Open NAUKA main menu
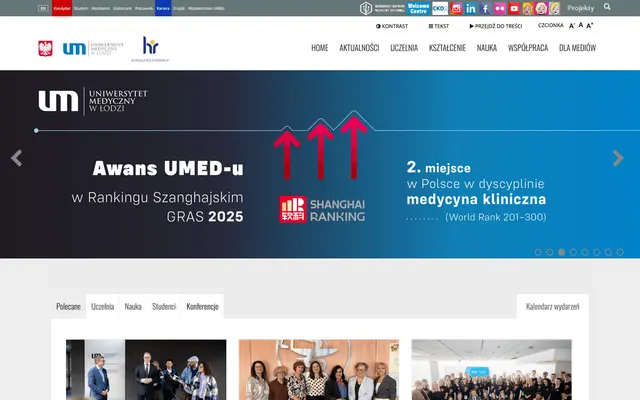The height and width of the screenshot is (400, 640). 487,48
